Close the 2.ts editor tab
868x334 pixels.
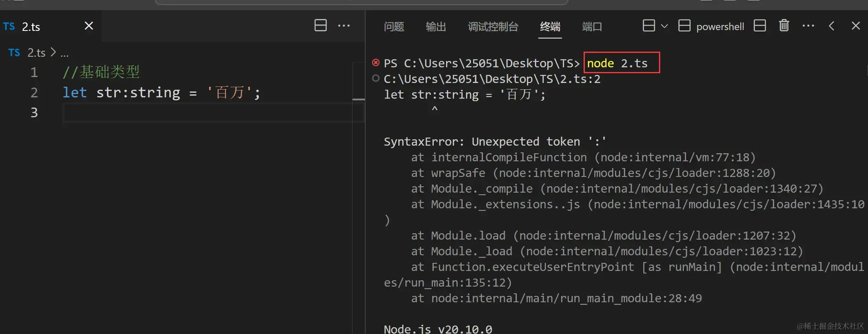click(x=88, y=26)
